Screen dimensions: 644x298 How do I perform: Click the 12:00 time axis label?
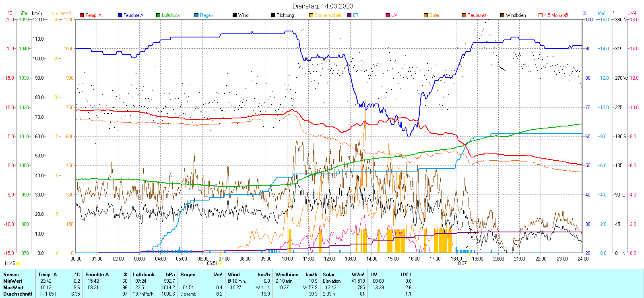pyautogui.click(x=329, y=259)
